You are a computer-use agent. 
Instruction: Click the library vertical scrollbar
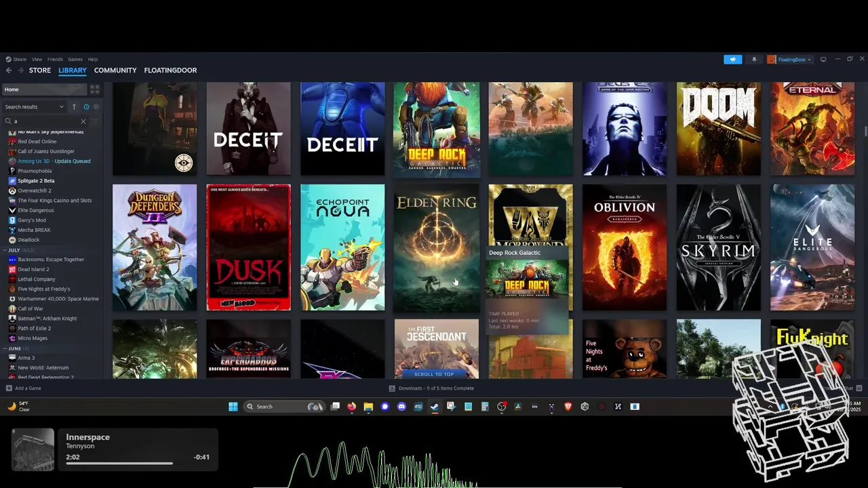[x=865, y=131]
